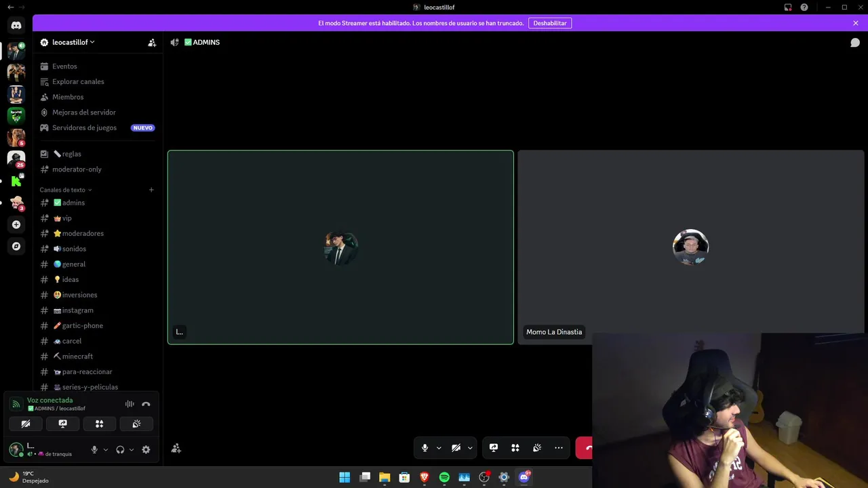The image size is (868, 488).
Task: Open the general channel
Action: [x=98, y=264]
